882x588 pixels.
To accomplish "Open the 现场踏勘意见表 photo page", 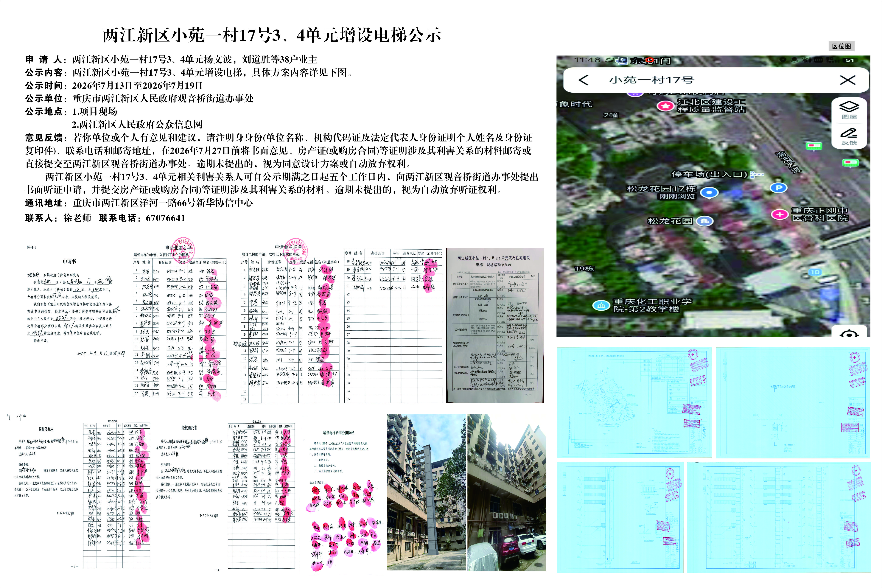I will [495, 326].
